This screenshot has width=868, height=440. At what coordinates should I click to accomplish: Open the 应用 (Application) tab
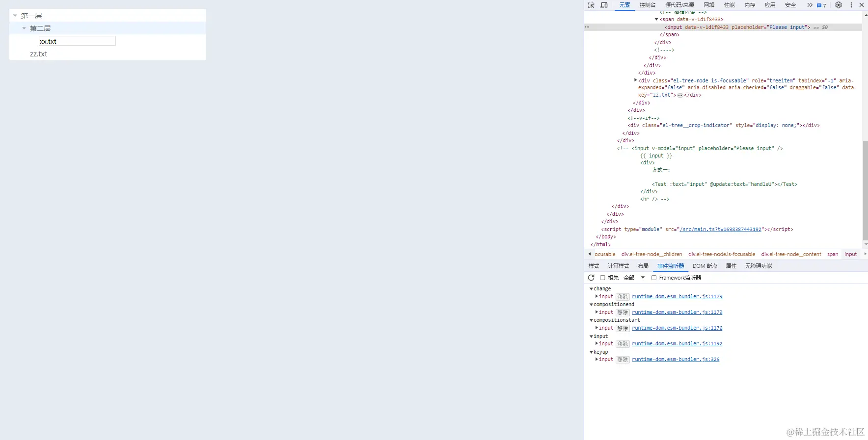(770, 5)
